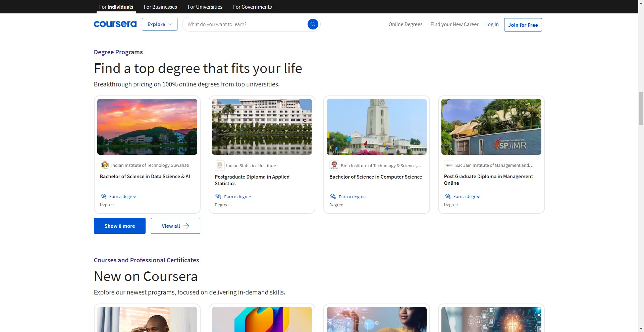Click graduation cap icon on Data Science card

[x=104, y=196]
